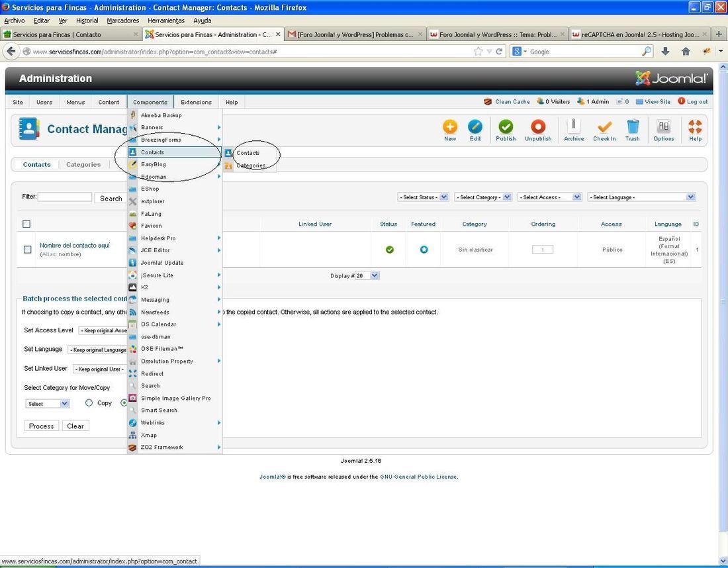
Task: Click the Clean Cache icon link
Action: (506, 101)
